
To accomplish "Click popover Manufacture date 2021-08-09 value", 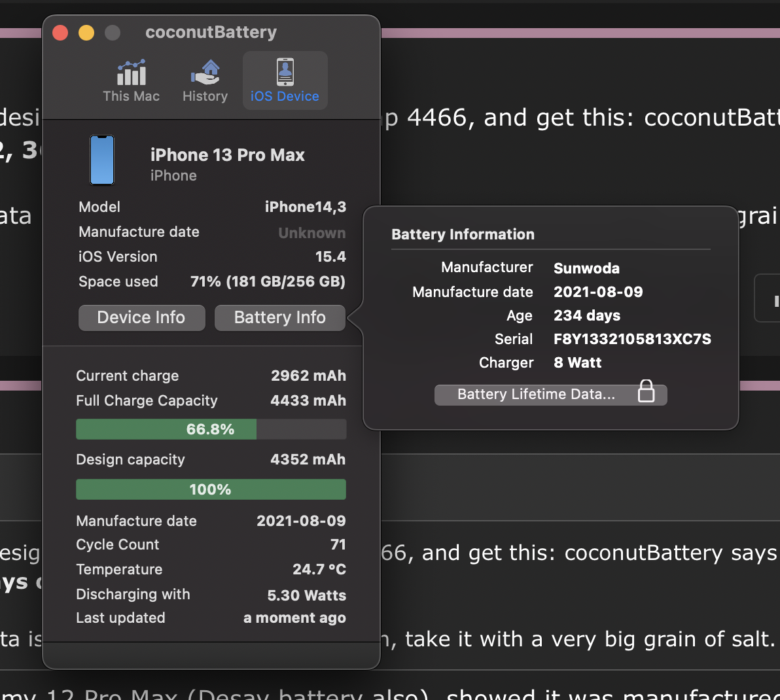I will click(x=598, y=292).
